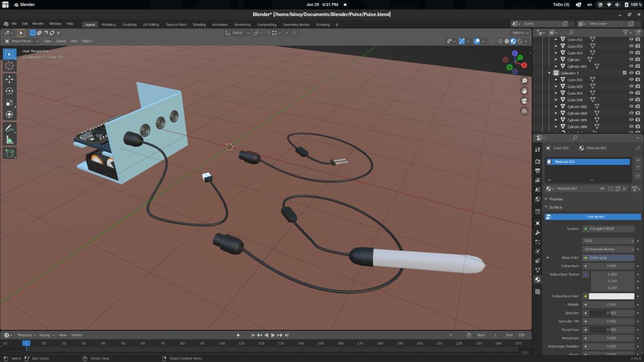Toggle X-ray mode in viewport header
The image size is (644, 362).
coord(492,41)
